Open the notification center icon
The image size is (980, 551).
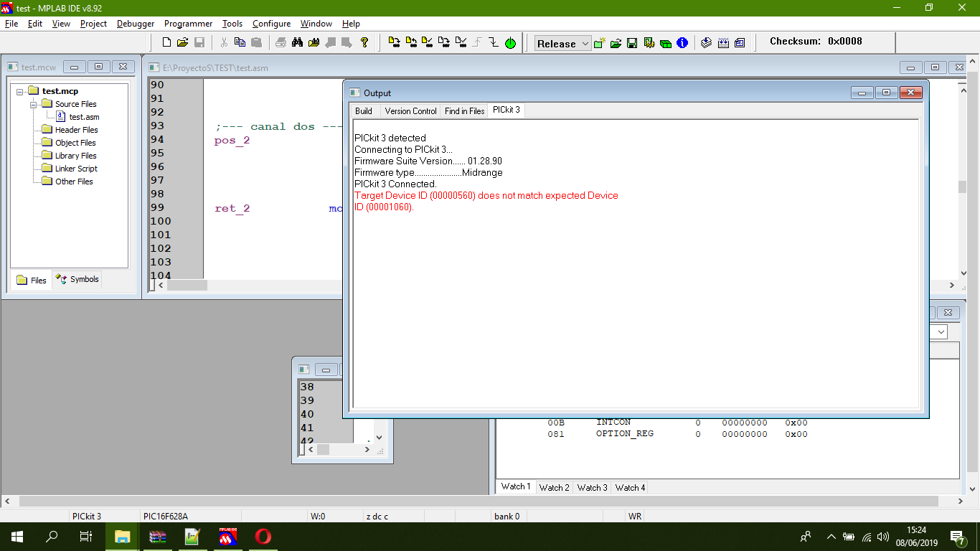pyautogui.click(x=958, y=537)
